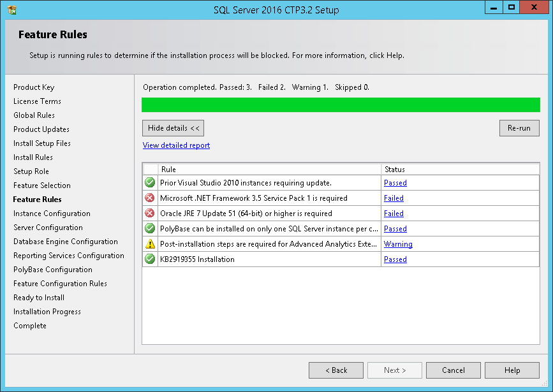
Task: Click 'PolyBase can be installed' rule text
Action: point(269,229)
